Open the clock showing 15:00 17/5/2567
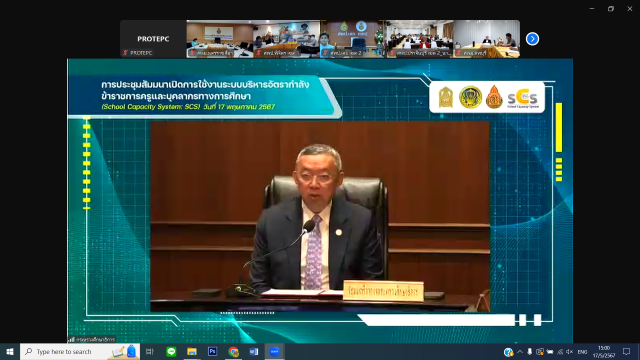Viewport: 640px width, 360px height. coord(604,352)
